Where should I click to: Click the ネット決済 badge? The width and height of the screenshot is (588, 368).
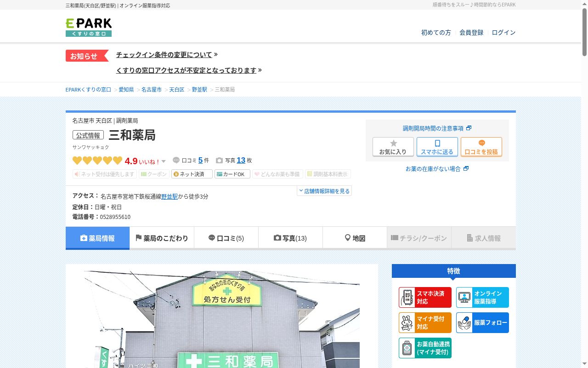click(x=192, y=174)
